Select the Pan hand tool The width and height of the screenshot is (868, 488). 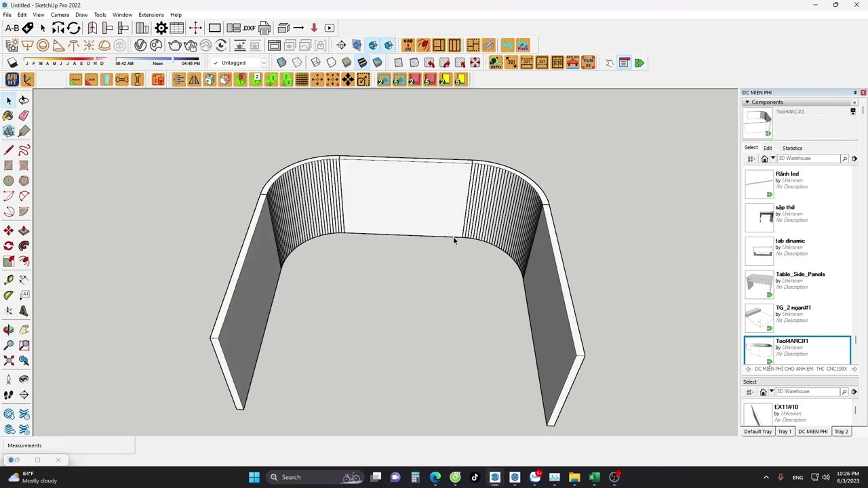pos(24,329)
